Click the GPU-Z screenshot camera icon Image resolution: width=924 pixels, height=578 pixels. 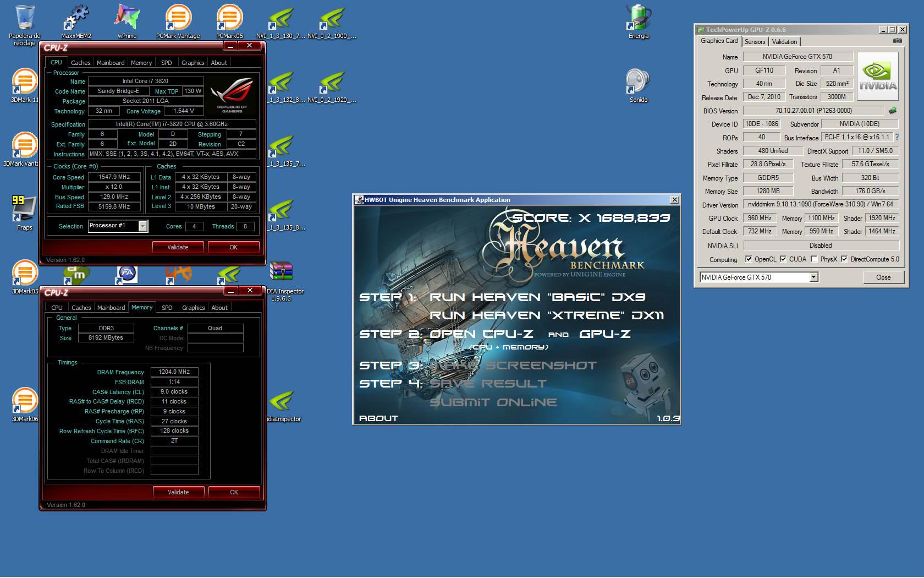click(x=897, y=41)
